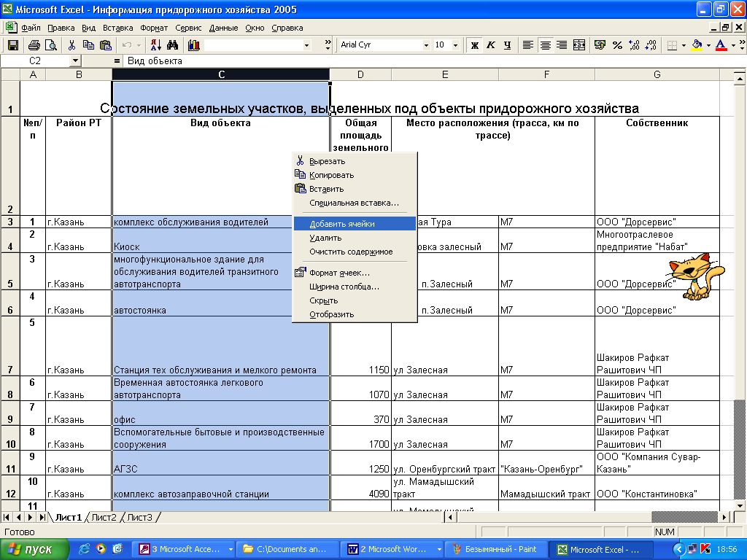Select column D header
The height and width of the screenshot is (560, 747).
coord(360,74)
